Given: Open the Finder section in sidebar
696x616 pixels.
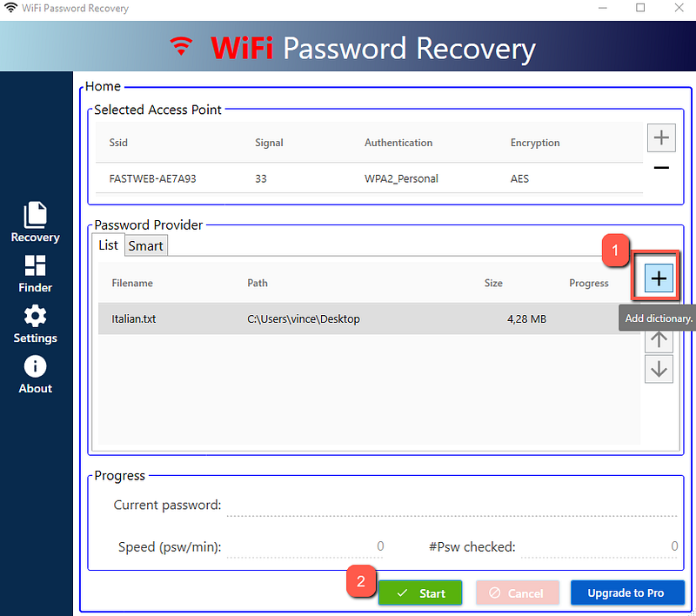Looking at the screenshot, I should [35, 273].
